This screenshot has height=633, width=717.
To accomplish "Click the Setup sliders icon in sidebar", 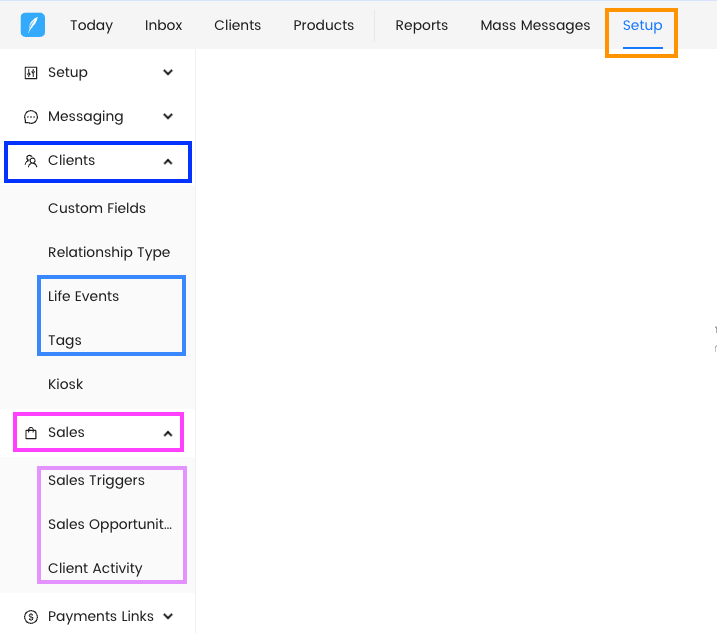I will point(31,73).
